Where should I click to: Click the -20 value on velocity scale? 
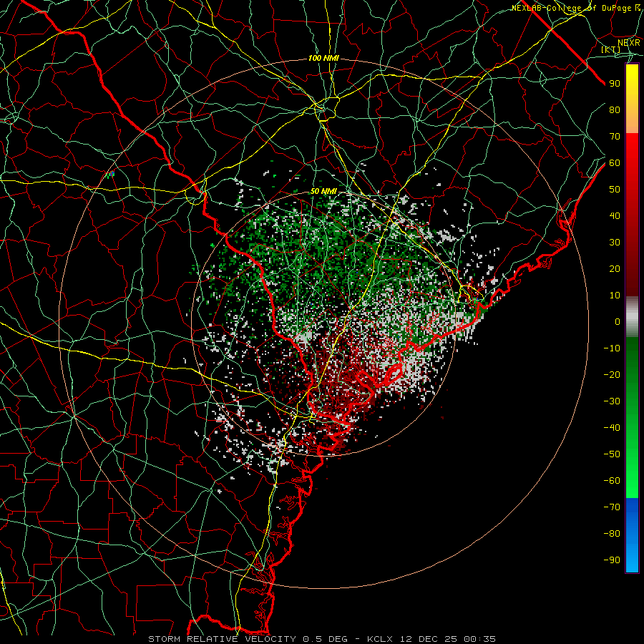(612, 374)
